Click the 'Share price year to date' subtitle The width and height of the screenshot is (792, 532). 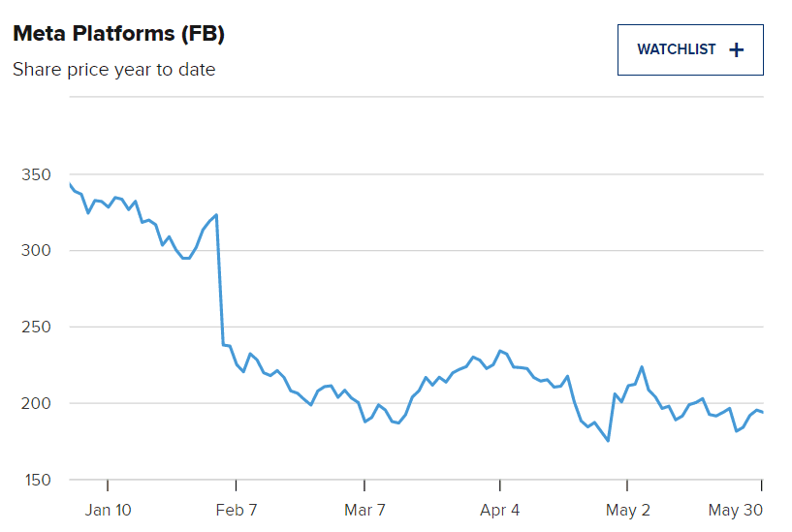pyautogui.click(x=113, y=70)
